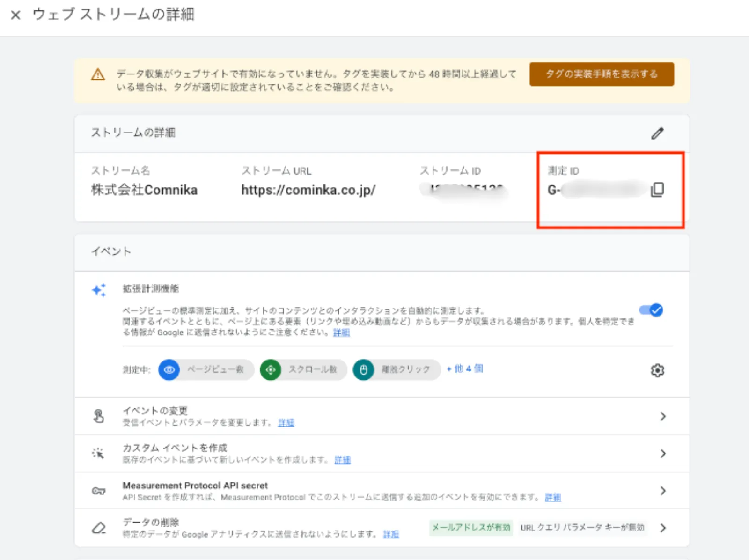Screen dimensions: 749x560
Task: Click the イベント section heading
Action: (x=111, y=251)
